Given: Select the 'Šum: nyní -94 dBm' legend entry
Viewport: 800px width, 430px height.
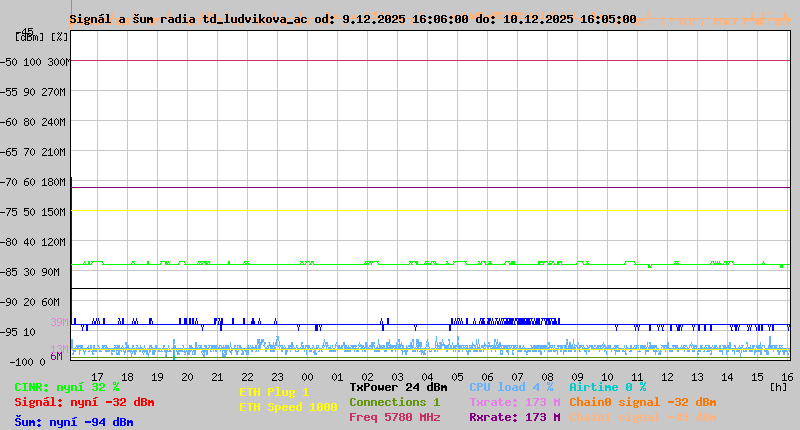Looking at the screenshot, I should point(74,422).
